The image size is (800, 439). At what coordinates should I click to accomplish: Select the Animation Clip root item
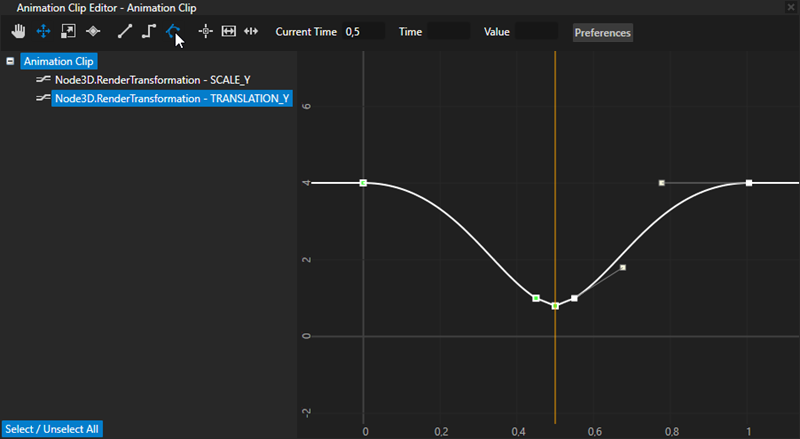[57, 61]
